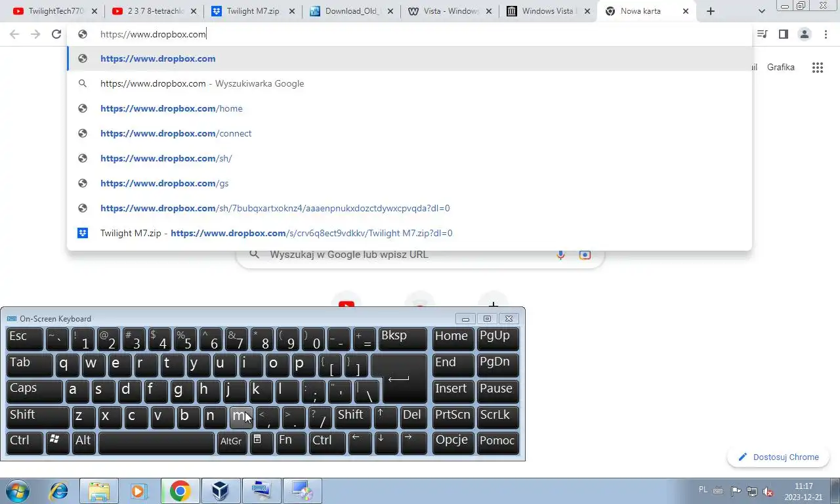Toggle the ScrLk key on keyboard
Image resolution: width=840 pixels, height=504 pixels.
[497, 417]
